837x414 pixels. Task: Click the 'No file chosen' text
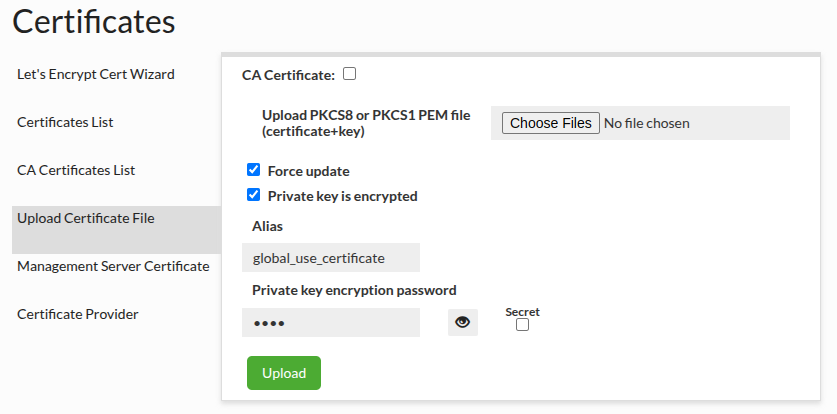tap(647, 124)
